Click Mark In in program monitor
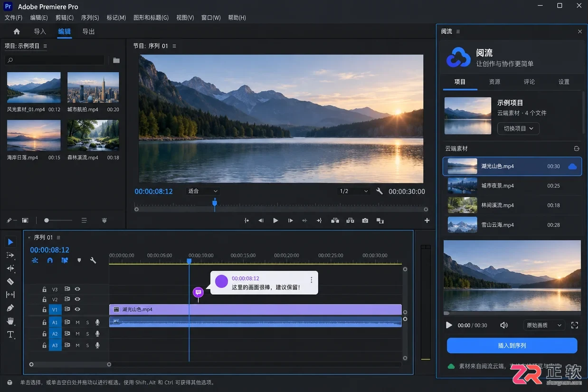The width and height of the screenshot is (588, 392). 247,220
